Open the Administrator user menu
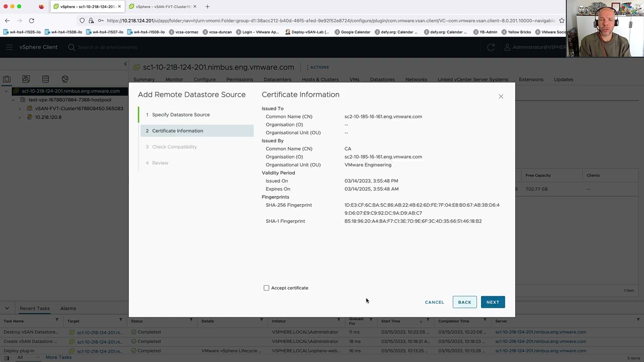Screen dimensions: 644x362 point(534,47)
